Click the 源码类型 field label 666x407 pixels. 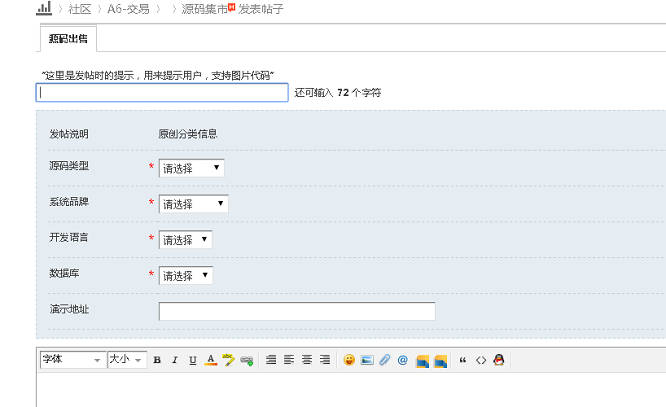coord(69,166)
